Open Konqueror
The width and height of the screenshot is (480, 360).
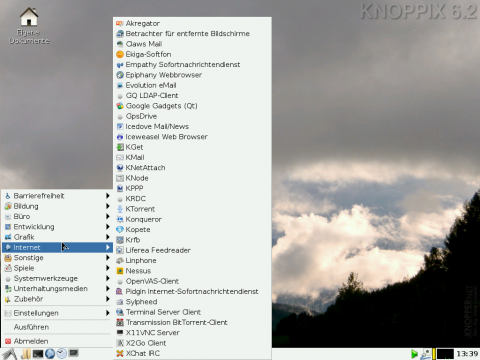tap(192, 220)
